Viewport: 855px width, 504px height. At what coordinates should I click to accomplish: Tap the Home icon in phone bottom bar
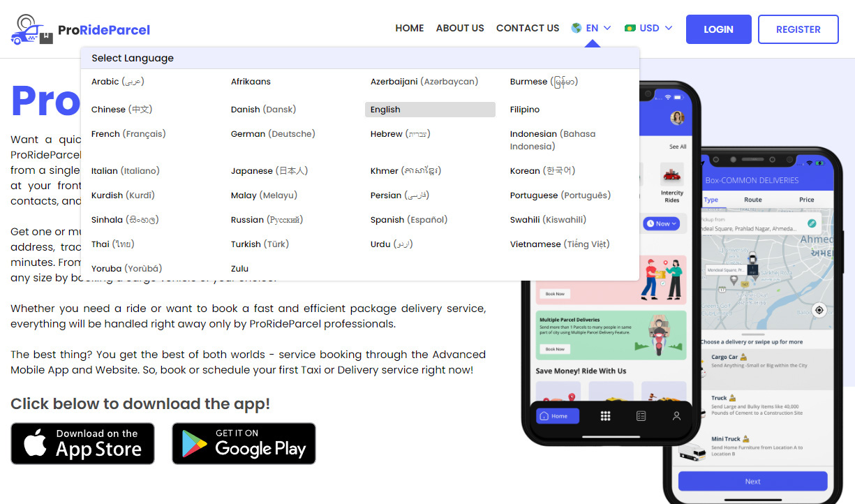pos(544,416)
